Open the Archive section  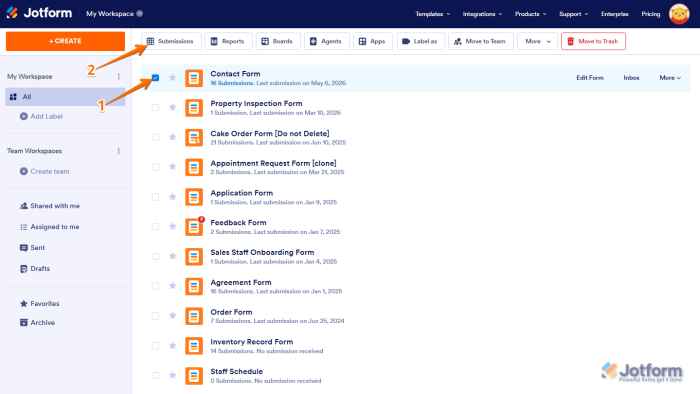click(38, 323)
